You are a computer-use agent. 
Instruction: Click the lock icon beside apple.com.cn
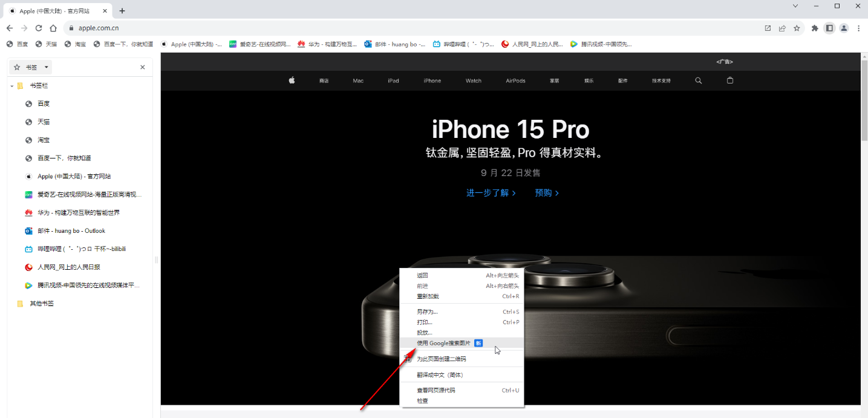point(71,28)
